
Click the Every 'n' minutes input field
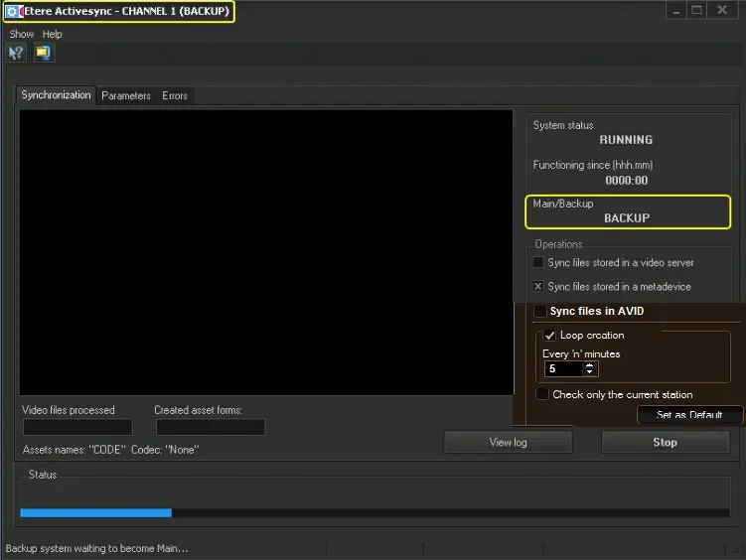[x=562, y=368]
